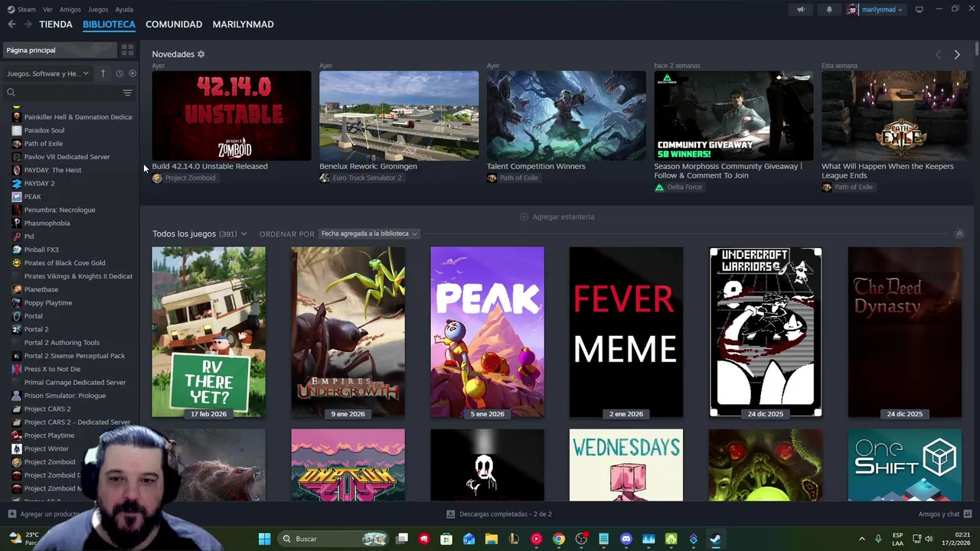Show next Novedades items arrow
The height and width of the screenshot is (551, 980).
956,54
